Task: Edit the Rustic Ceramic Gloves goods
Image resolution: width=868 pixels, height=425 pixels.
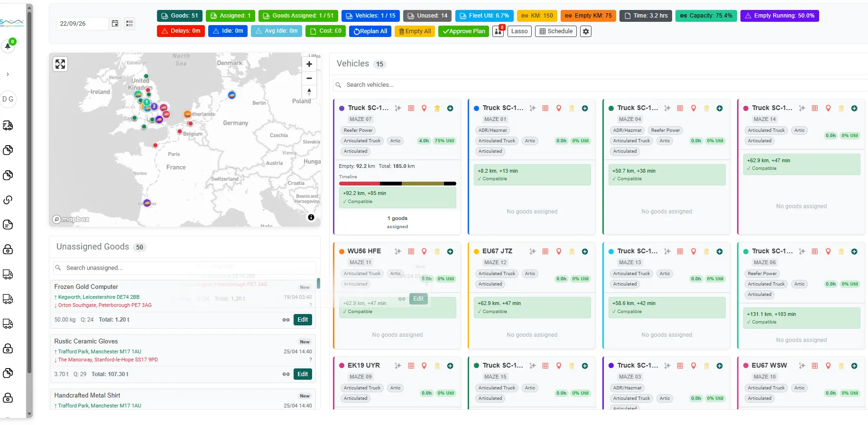Action: click(x=303, y=374)
